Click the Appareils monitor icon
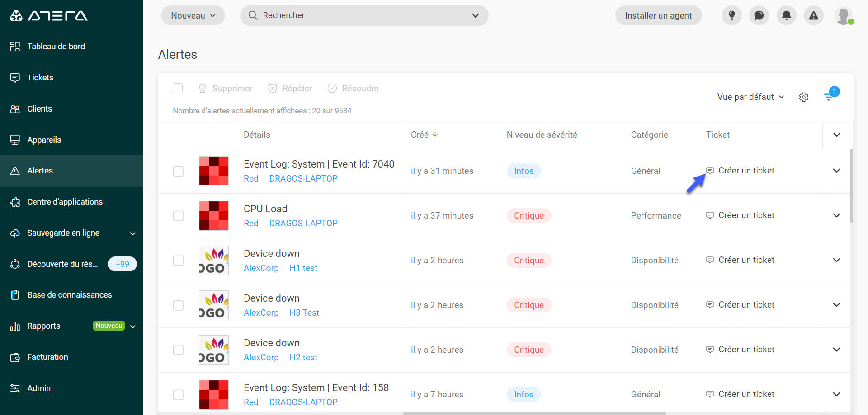The height and width of the screenshot is (415, 868). pos(15,140)
